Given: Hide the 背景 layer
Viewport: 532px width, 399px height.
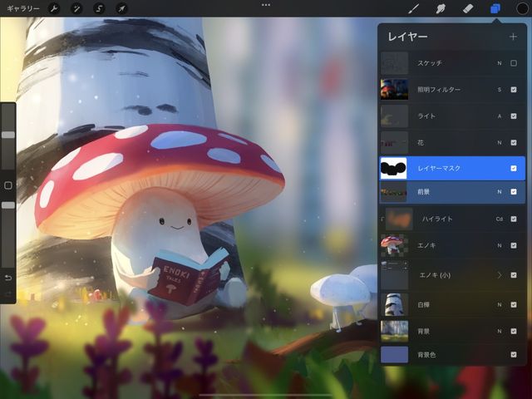Looking at the screenshot, I should [514, 331].
